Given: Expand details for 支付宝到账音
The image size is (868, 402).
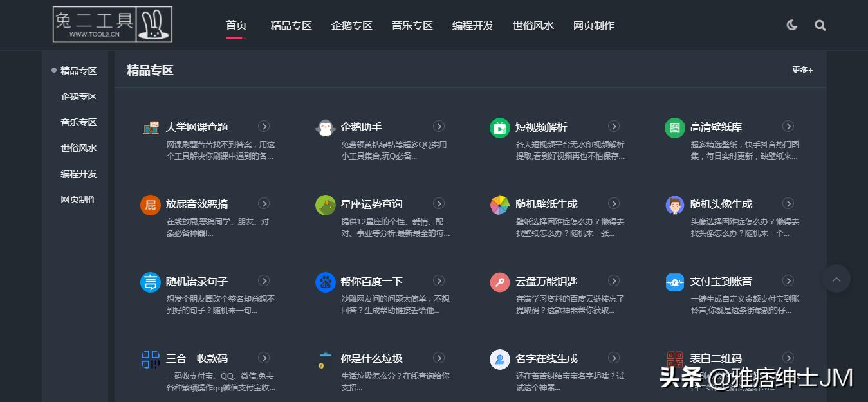Looking at the screenshot, I should coord(788,280).
